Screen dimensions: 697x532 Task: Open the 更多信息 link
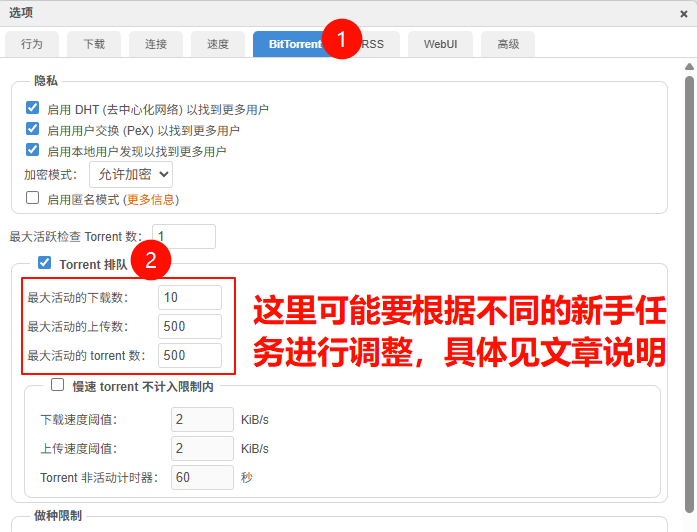tap(151, 200)
